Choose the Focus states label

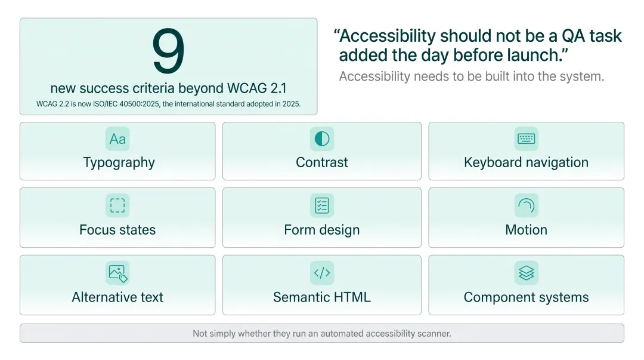(117, 230)
